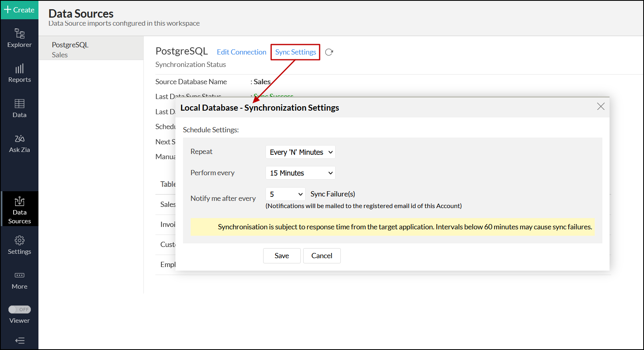Screen dimensions: 644x350
Task: Collapse the sidebar using bottom arrow icon
Action: click(20, 341)
